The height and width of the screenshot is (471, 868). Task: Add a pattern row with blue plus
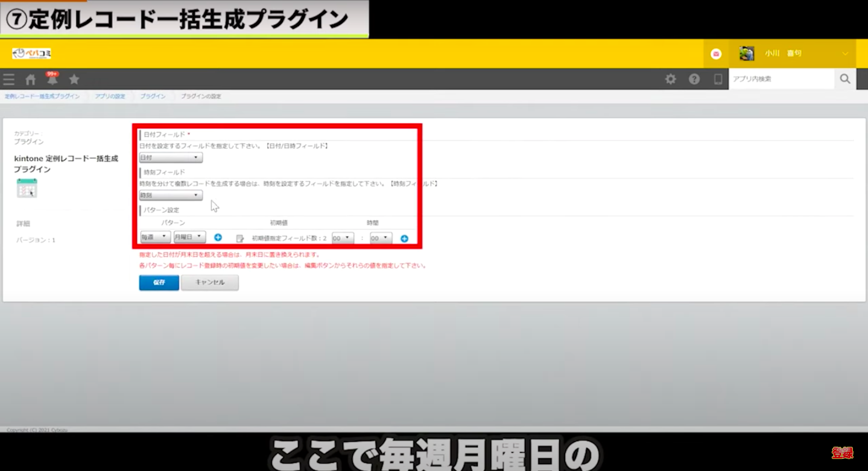[x=218, y=238]
